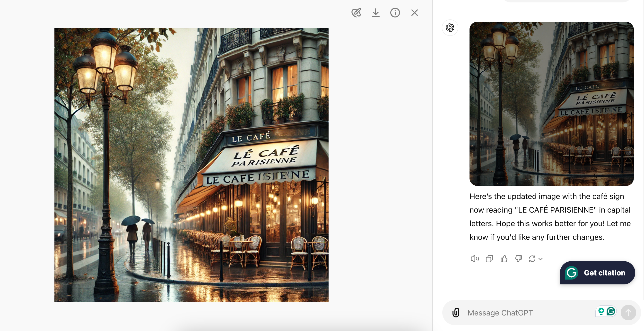Attach a file with the paperclip

pos(456,313)
